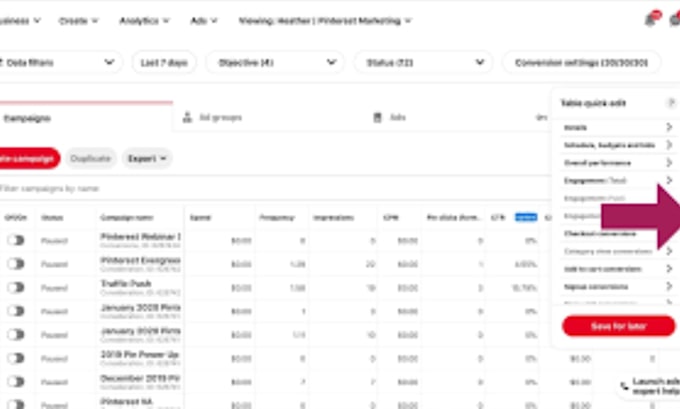Viewport: 680px width, 409px height.
Task: Expand the Signup conversions chevron
Action: (x=669, y=287)
